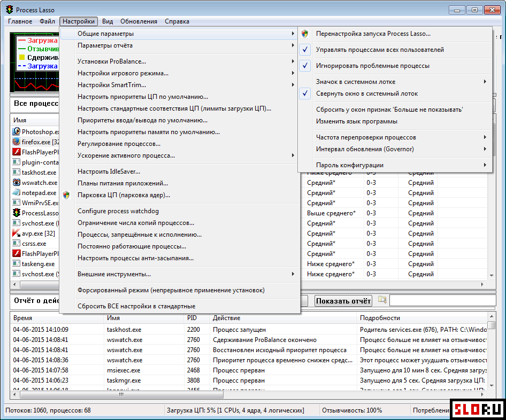Select Общие параметры menu entry
The image size is (506, 420).
pyautogui.click(x=179, y=34)
